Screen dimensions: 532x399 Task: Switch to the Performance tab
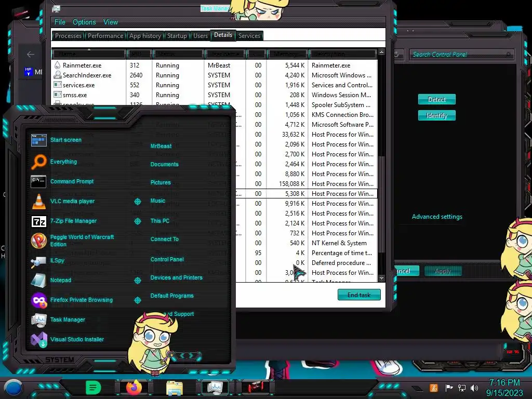coord(105,36)
